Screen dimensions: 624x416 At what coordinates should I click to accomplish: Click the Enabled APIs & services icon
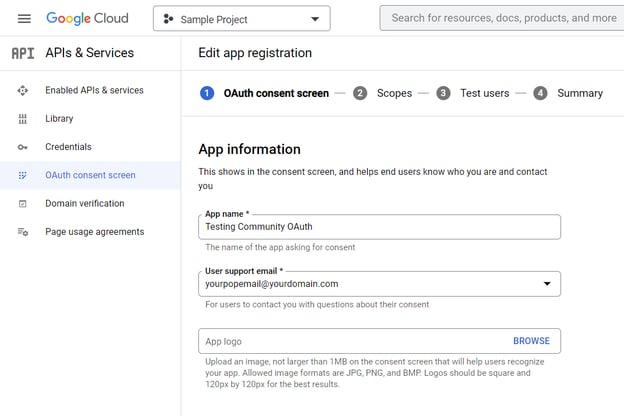[23, 90]
